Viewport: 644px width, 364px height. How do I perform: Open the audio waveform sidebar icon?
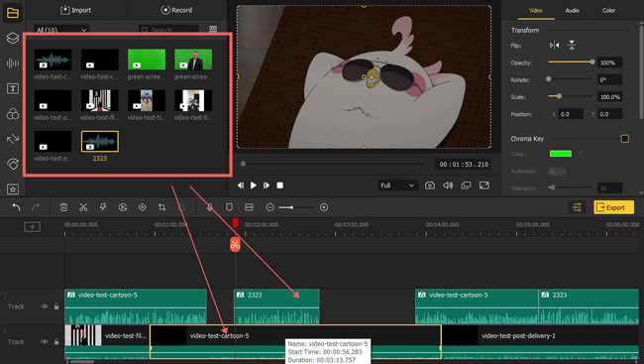[x=13, y=62]
